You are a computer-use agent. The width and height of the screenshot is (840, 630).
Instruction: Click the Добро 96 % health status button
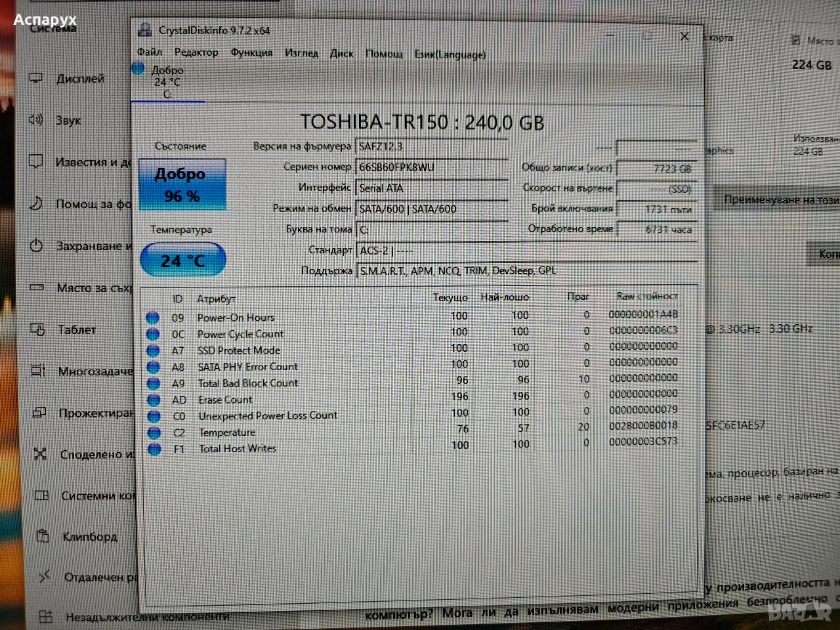point(182,185)
